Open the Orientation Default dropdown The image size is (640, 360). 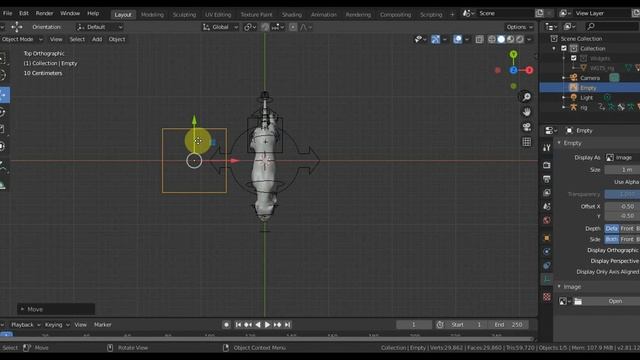pyautogui.click(x=99, y=27)
